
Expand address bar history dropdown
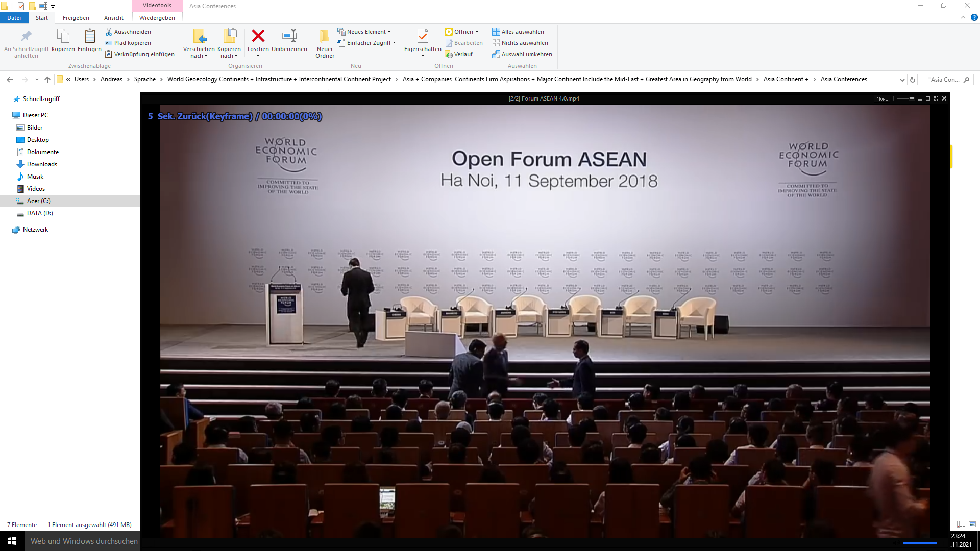pyautogui.click(x=902, y=80)
